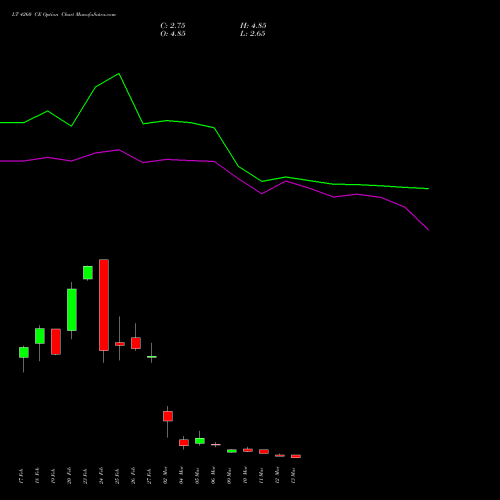Click the green candle above 23 Feb

[88, 272]
